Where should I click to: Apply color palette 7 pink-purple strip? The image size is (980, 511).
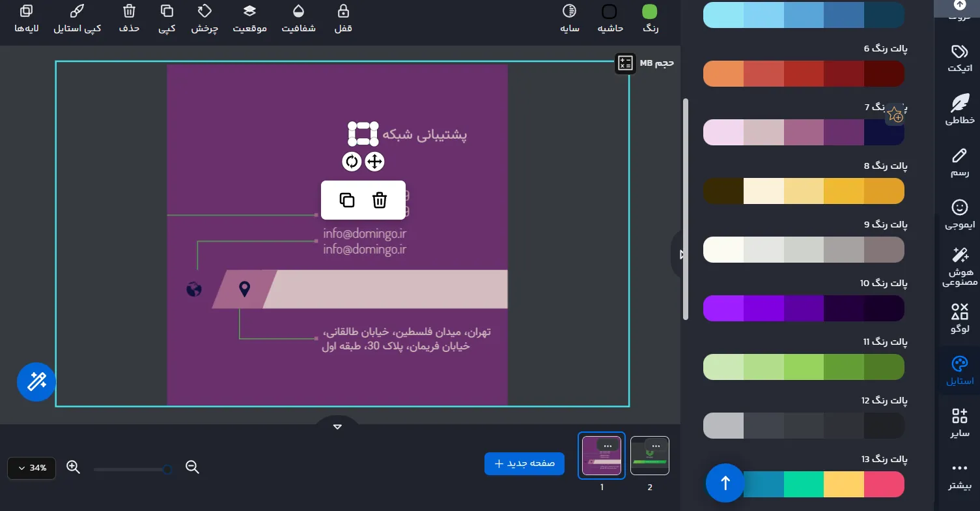[804, 132]
